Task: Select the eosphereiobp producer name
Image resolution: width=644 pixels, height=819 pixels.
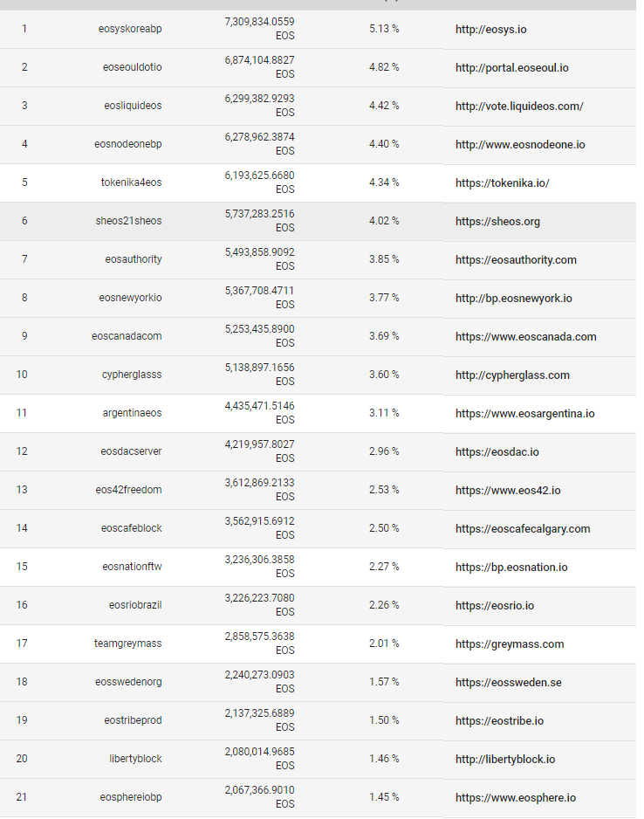Action: (132, 797)
